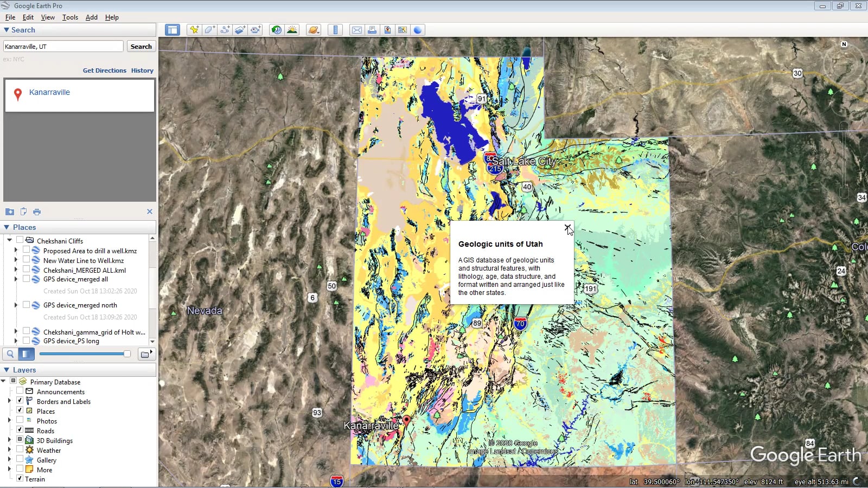868x488 pixels.
Task: View in Google Maps icon
Action: point(403,30)
